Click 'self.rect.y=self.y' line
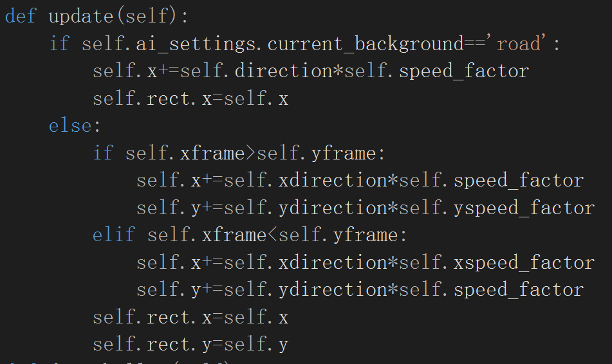Screen dimensions: 612x364 190,344
